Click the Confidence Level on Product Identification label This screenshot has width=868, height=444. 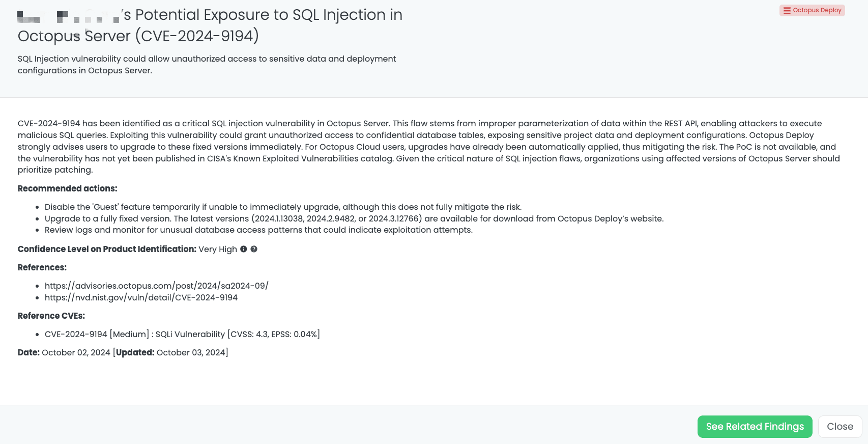tap(107, 249)
